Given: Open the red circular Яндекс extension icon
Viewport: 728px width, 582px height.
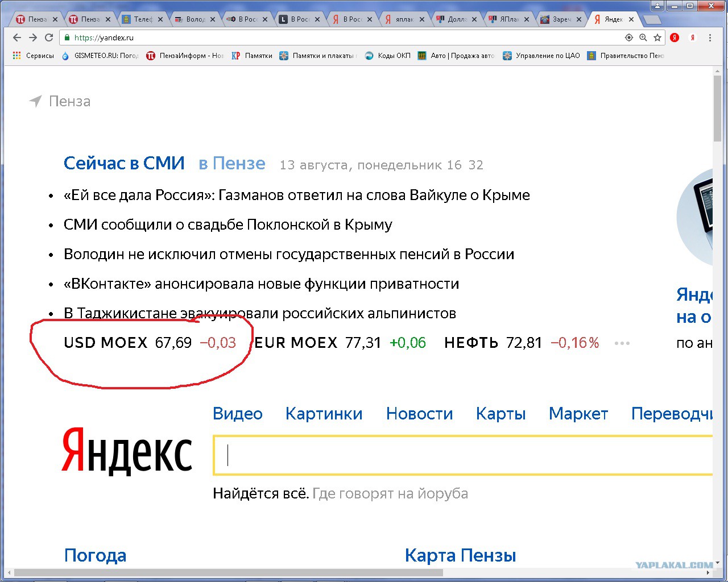Looking at the screenshot, I should click(675, 38).
